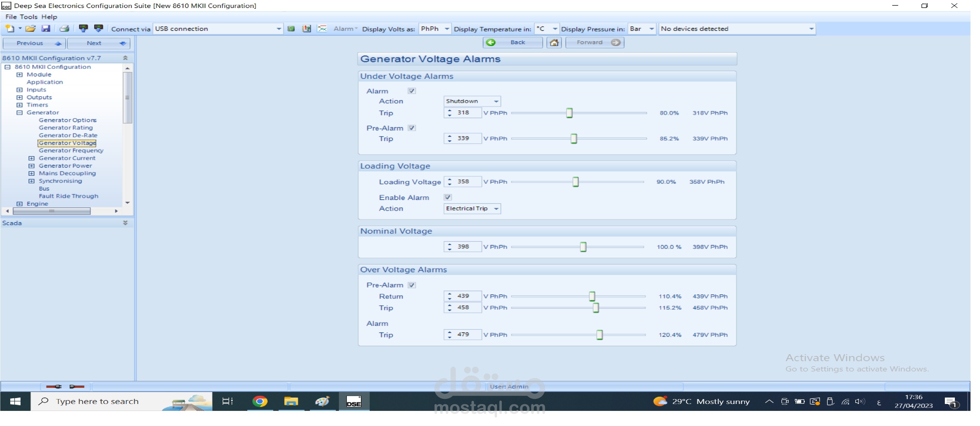Click the network Wi-Fi tray icon
The height and width of the screenshot is (426, 980).
pyautogui.click(x=845, y=401)
